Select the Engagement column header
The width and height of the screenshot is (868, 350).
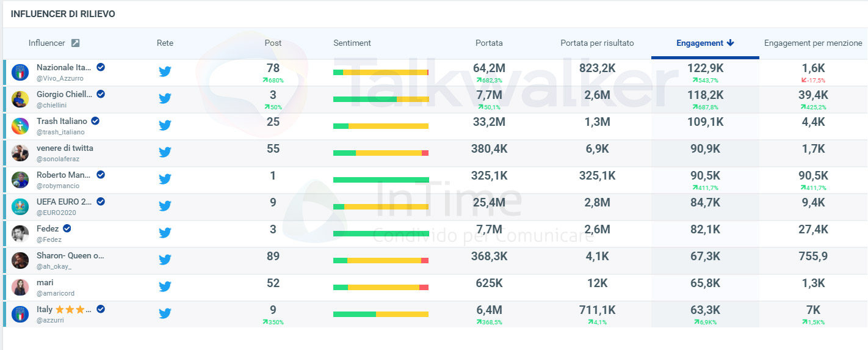click(x=700, y=43)
